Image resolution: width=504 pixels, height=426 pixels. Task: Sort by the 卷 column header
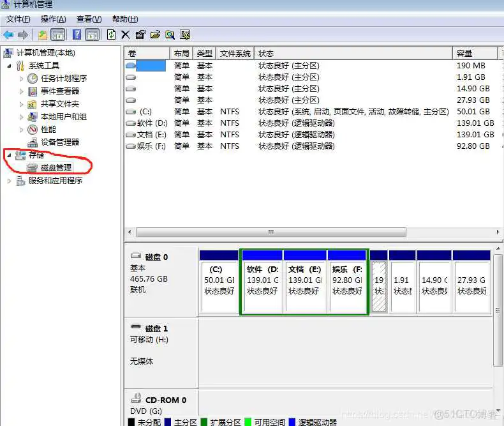tap(147, 54)
